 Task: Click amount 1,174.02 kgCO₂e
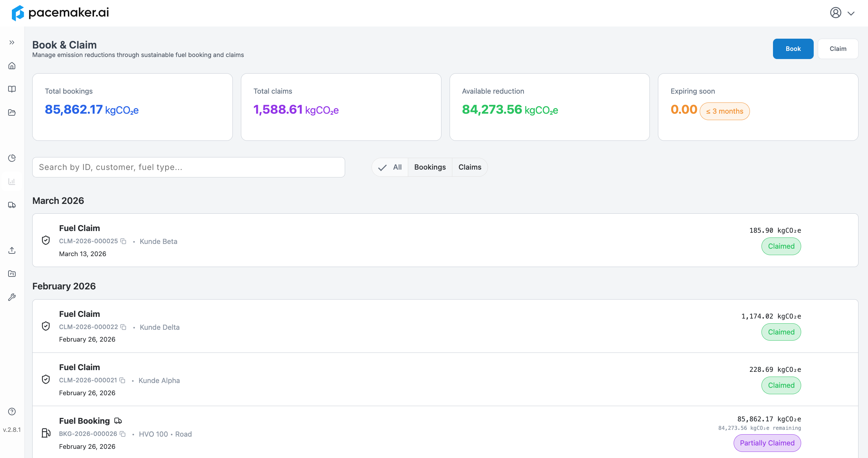(x=771, y=317)
